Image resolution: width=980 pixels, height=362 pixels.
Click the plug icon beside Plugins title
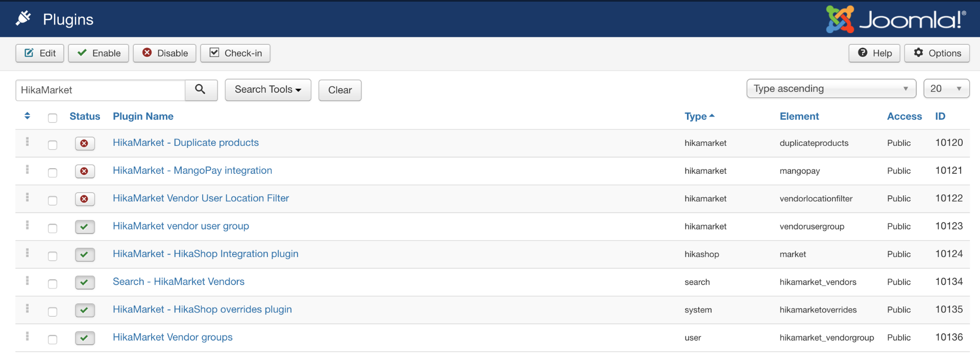23,18
